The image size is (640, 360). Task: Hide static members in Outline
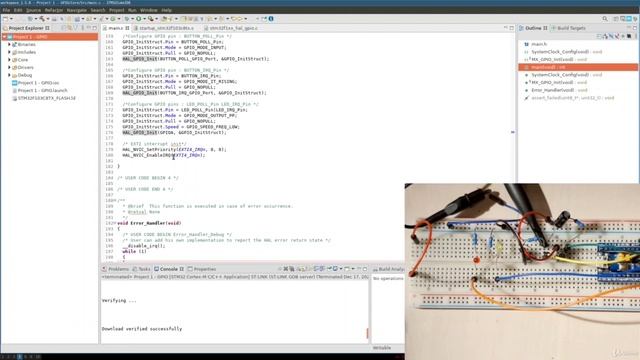[x=617, y=36]
